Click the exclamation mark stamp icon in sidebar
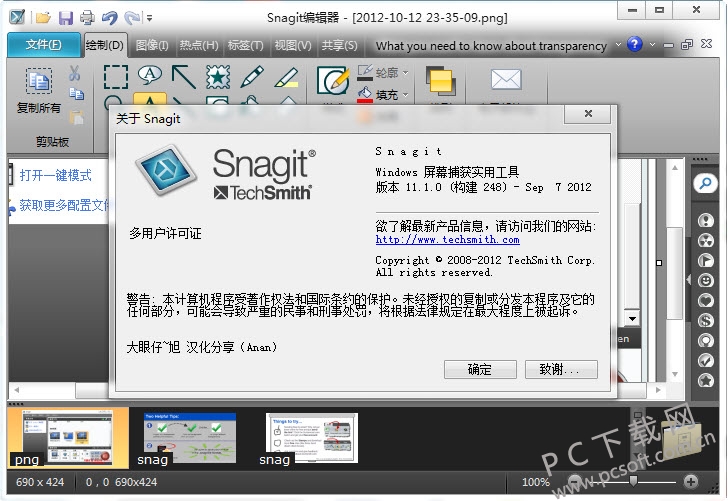728x501 pixels. point(706,220)
